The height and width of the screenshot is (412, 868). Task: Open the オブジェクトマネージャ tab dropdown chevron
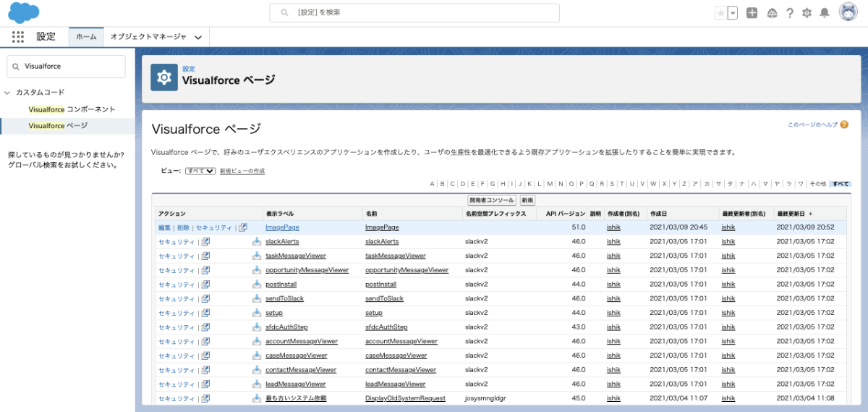198,37
